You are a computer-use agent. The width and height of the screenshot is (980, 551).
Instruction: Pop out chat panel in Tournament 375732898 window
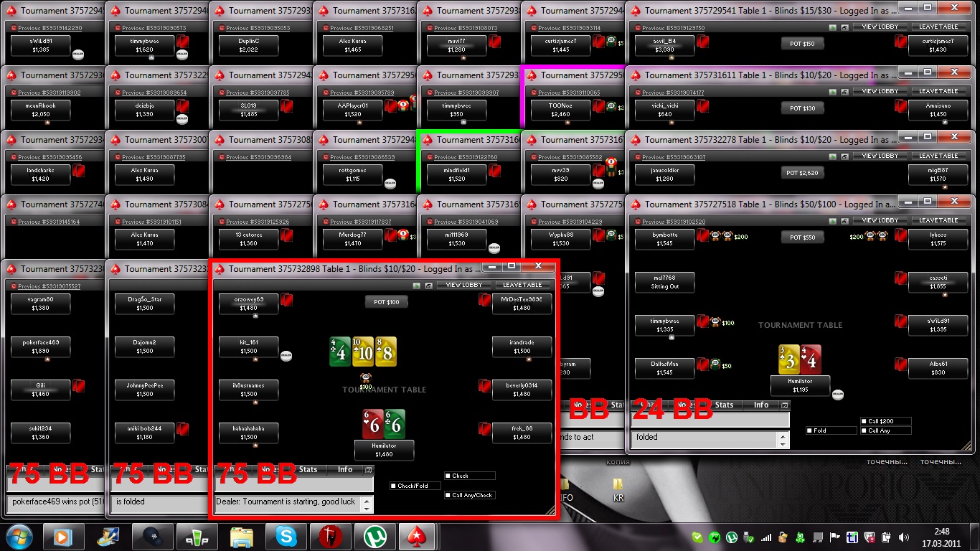[369, 470]
